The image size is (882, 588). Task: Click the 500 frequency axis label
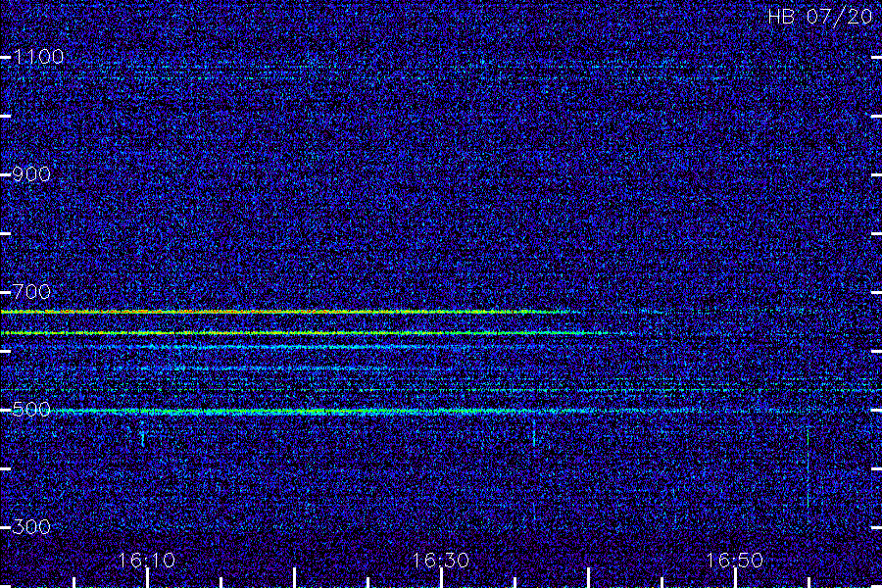pyautogui.click(x=31, y=410)
